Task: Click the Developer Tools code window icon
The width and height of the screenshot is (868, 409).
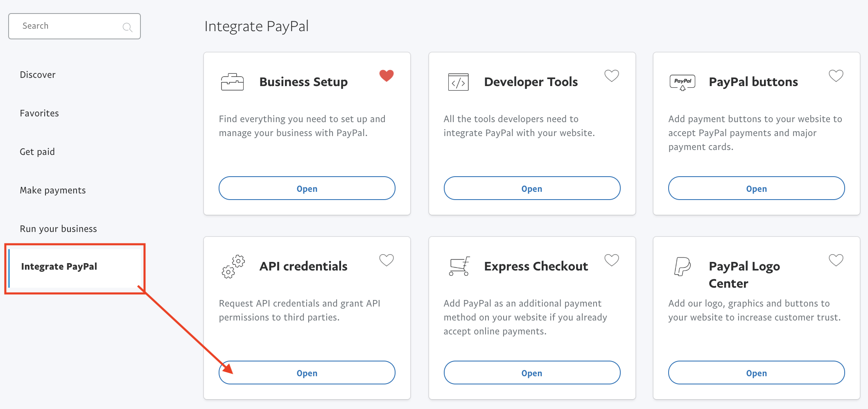Action: 458,82
